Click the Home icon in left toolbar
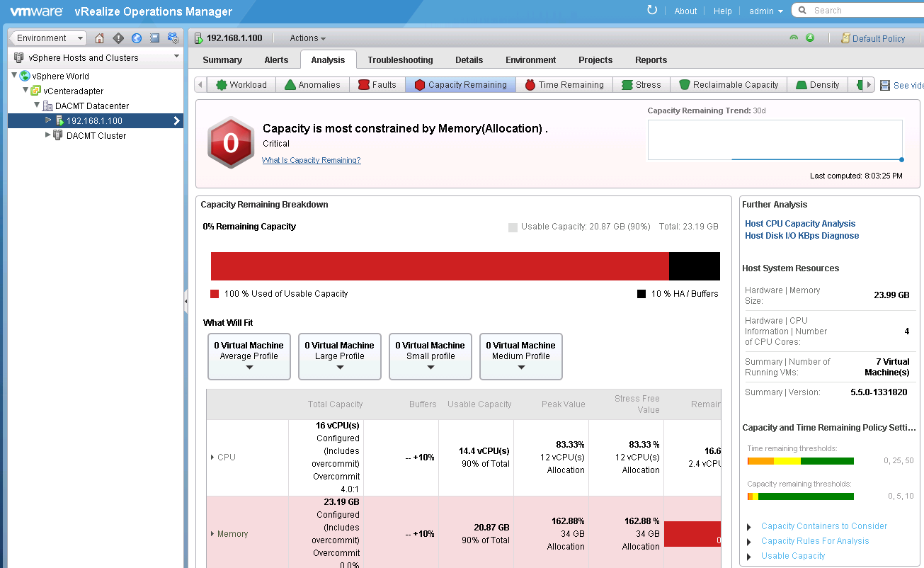 pyautogui.click(x=100, y=38)
